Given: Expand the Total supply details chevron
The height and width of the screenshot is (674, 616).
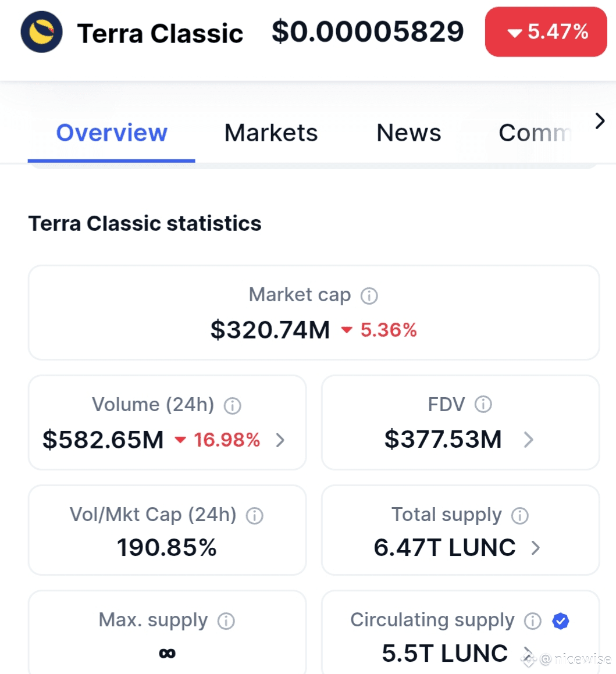Looking at the screenshot, I should tap(536, 548).
